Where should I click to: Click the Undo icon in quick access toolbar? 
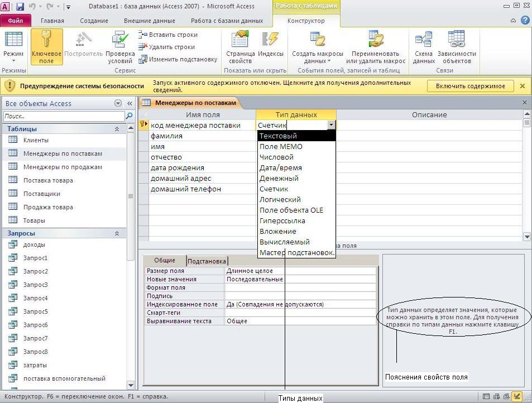click(x=32, y=6)
